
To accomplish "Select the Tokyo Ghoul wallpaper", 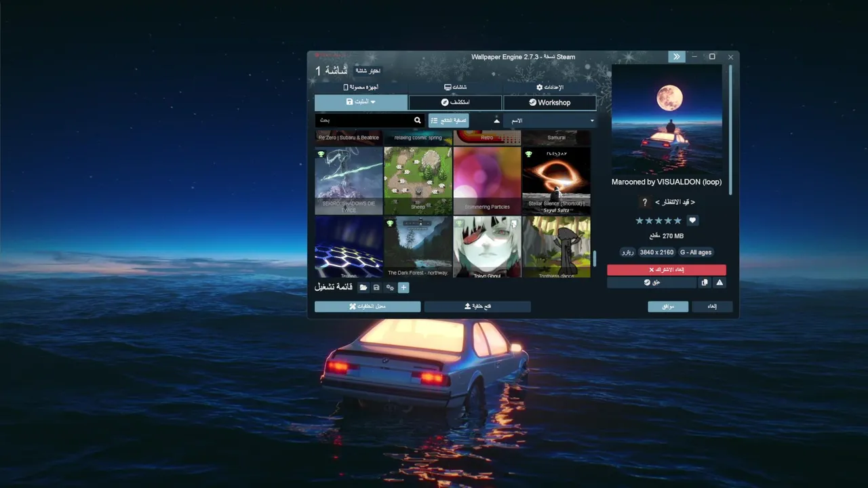I will pos(487,247).
